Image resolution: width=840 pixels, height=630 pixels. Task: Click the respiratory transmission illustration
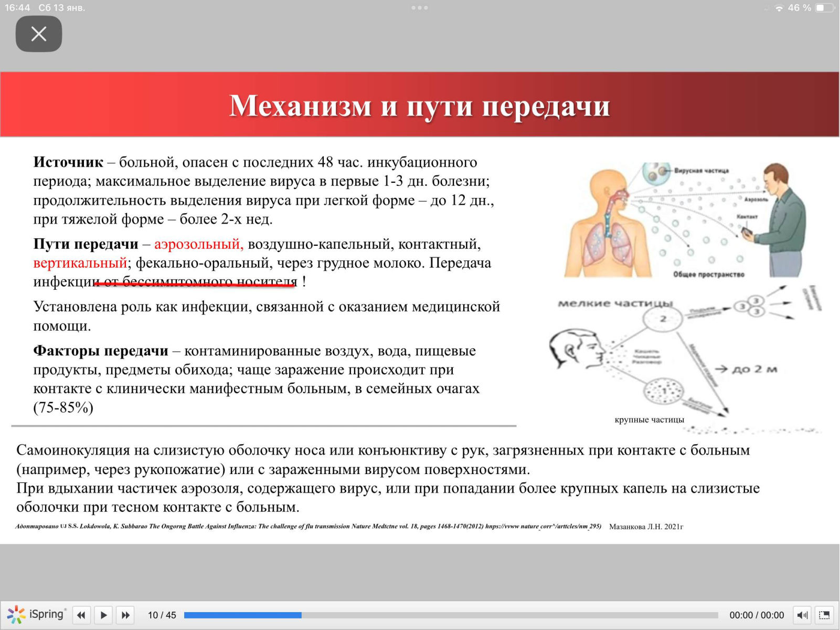[x=685, y=220]
